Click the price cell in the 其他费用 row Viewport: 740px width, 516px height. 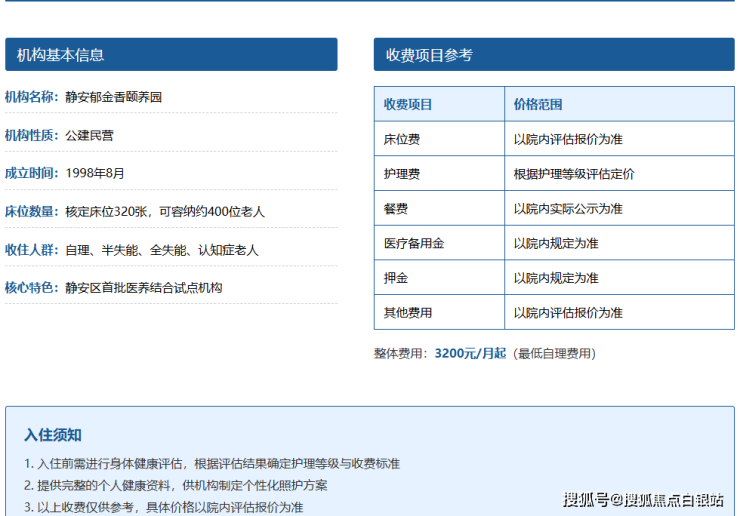[620, 313]
